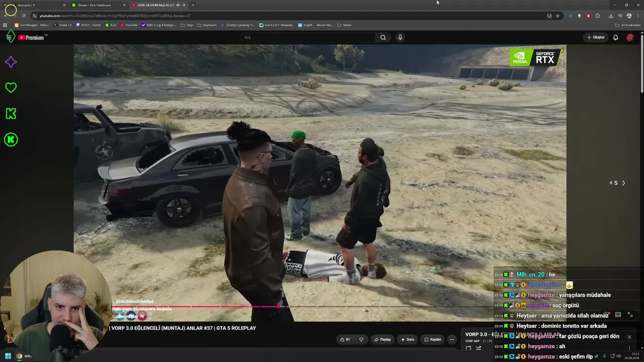Expand the KeyGivers bookmark folder
This screenshot has height=362, width=644.
pyautogui.click(x=207, y=25)
